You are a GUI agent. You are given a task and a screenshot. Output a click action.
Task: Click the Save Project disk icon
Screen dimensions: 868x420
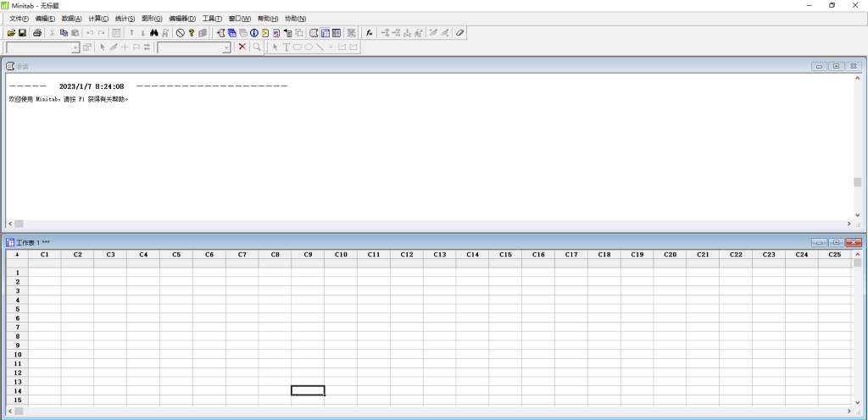click(x=22, y=33)
